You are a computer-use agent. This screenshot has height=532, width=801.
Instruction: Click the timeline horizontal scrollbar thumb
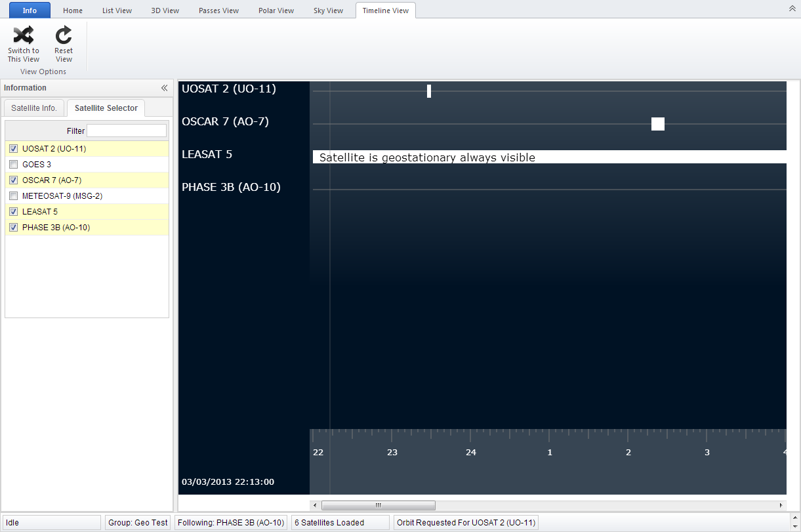pos(379,505)
